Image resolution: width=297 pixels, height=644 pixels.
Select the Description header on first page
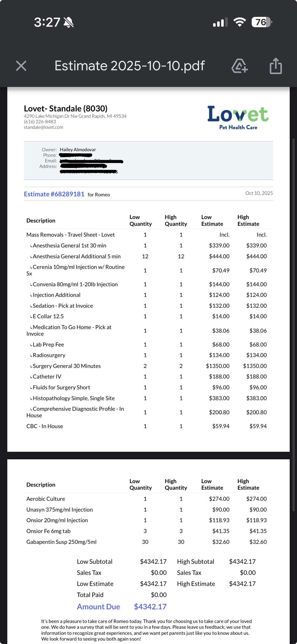click(x=41, y=221)
